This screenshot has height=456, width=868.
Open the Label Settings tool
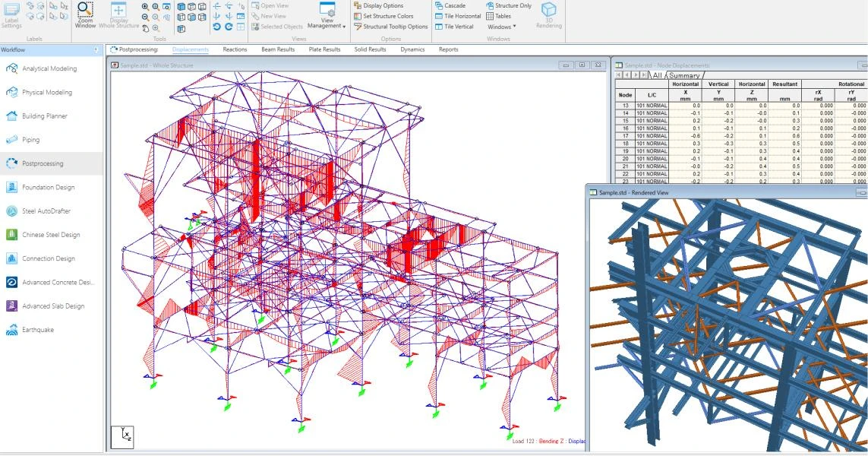tap(11, 14)
